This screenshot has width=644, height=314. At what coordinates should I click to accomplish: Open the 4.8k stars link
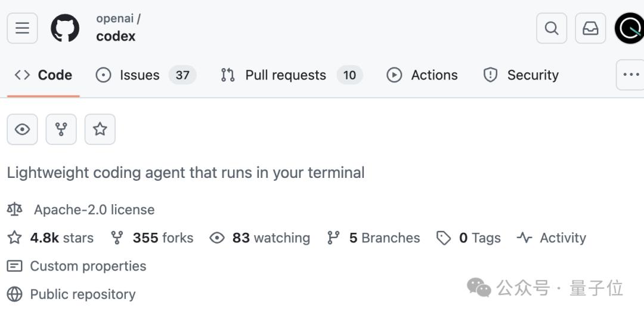[61, 238]
